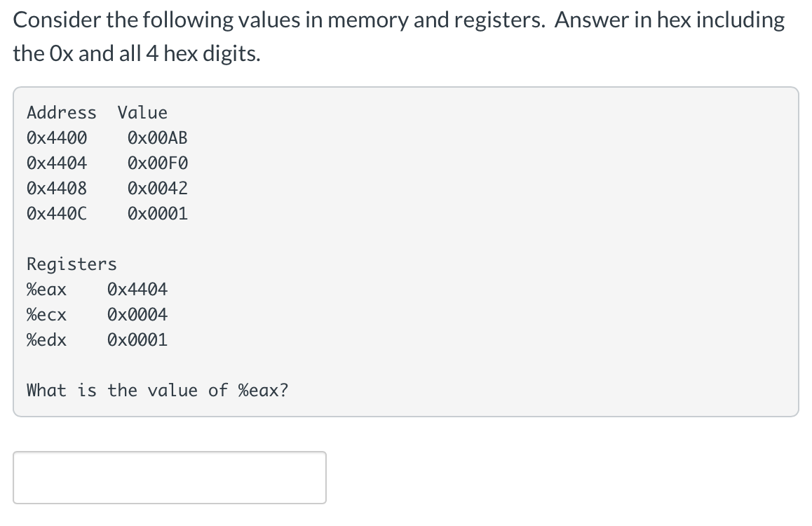812x526 pixels.
Task: Select the %edx register label
Action: [46, 339]
